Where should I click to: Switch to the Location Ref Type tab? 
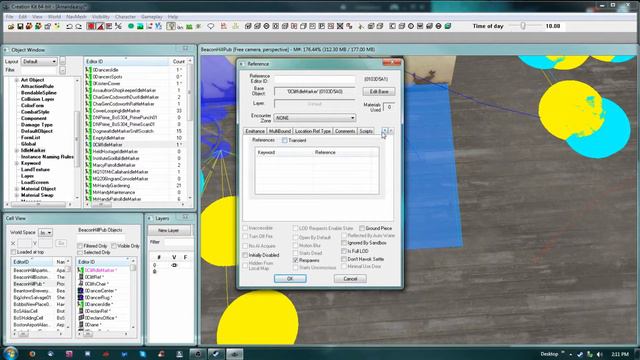pos(313,131)
